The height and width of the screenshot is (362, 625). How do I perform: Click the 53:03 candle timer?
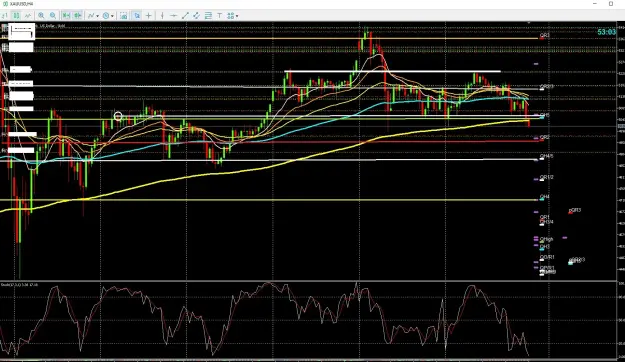606,32
